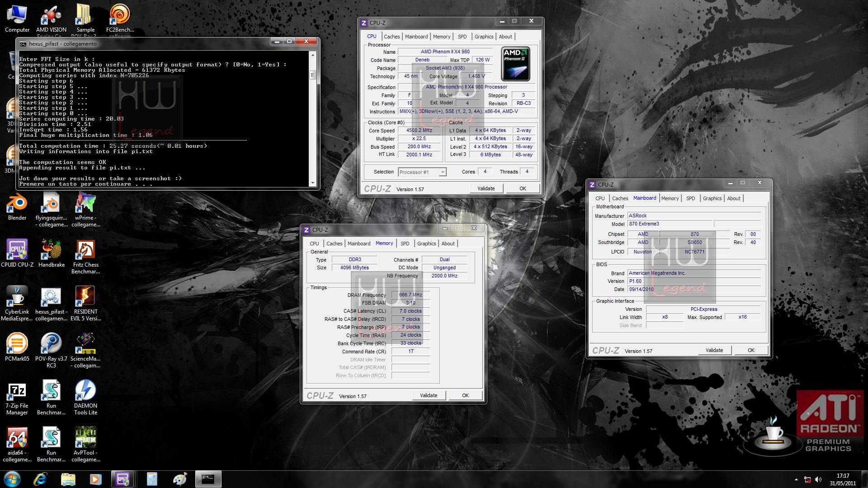Viewport: 868px width, 488px height.
Task: Open the Fritz Chess Benchmark icon
Action: [x=85, y=256]
